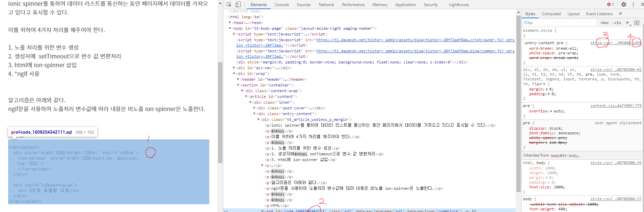Click the body#tt-body inherited-from link
644x212 pixels.
565,156
